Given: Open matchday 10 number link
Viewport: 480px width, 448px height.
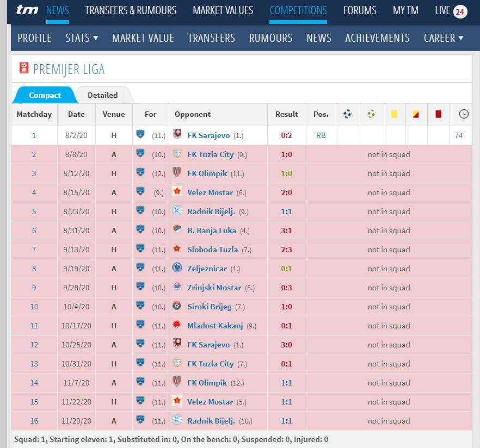Looking at the screenshot, I should click(x=34, y=307).
